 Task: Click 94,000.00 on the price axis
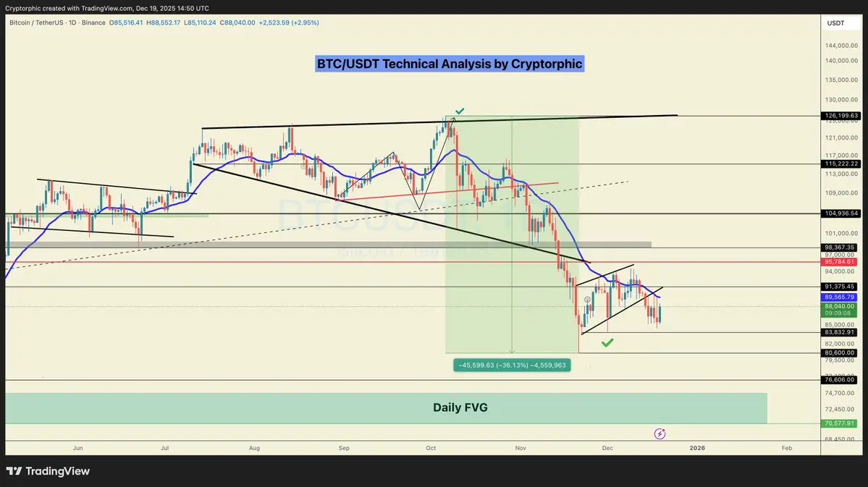click(840, 272)
